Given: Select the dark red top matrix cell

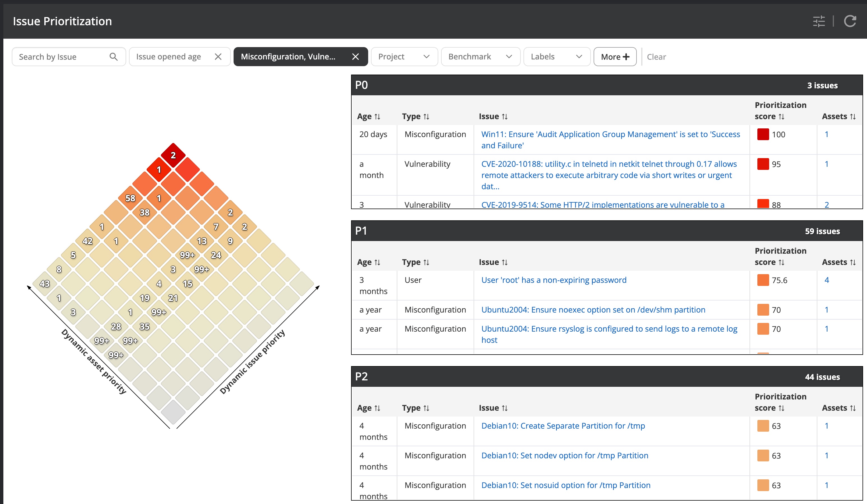Looking at the screenshot, I should click(173, 155).
